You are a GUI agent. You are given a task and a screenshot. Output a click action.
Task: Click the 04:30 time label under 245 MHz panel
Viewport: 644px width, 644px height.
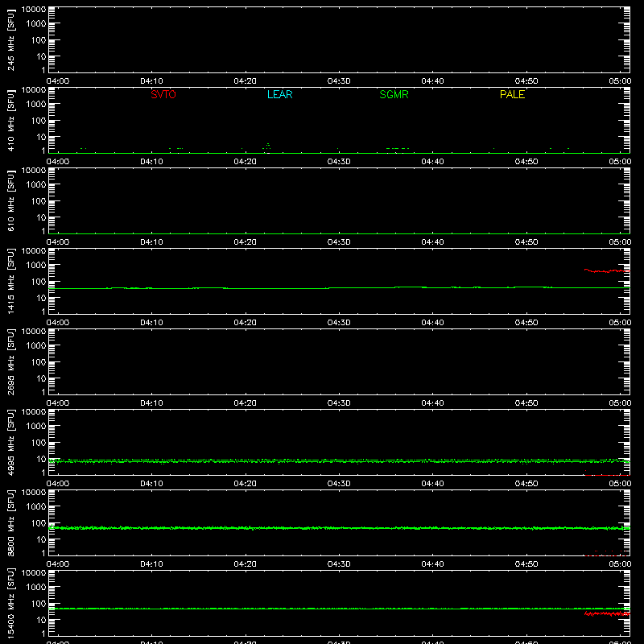point(339,81)
